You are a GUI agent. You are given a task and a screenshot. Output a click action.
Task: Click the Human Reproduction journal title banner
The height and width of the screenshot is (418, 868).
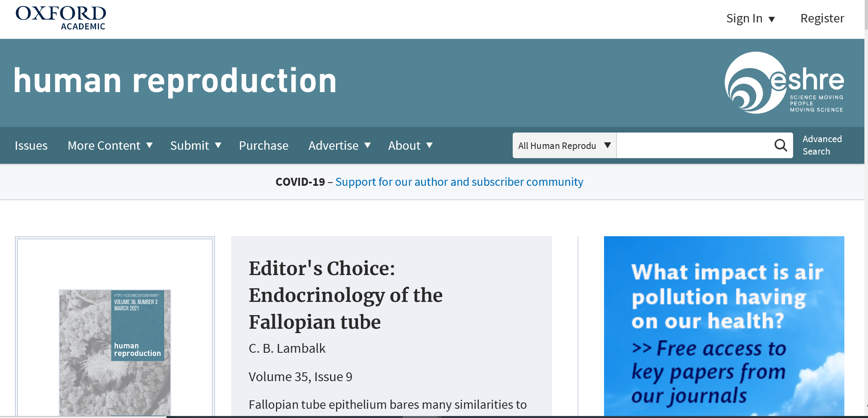coord(175,81)
